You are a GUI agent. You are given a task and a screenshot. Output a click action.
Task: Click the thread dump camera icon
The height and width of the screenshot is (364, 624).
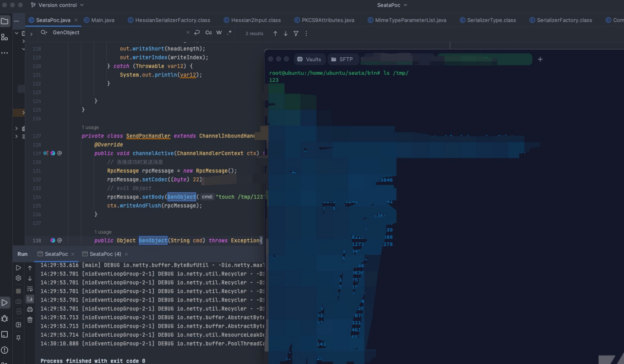click(18, 301)
